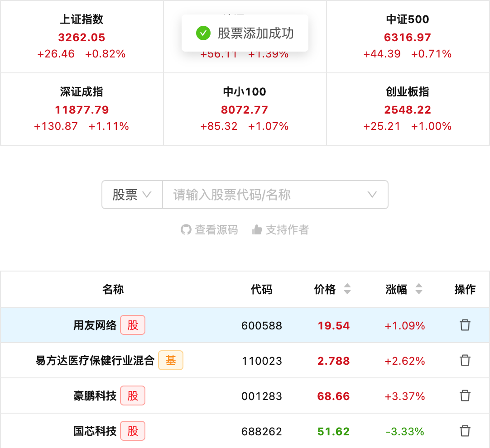
Task: Focus the 请输入股票代码/名称 search input
Action: pyautogui.click(x=275, y=195)
